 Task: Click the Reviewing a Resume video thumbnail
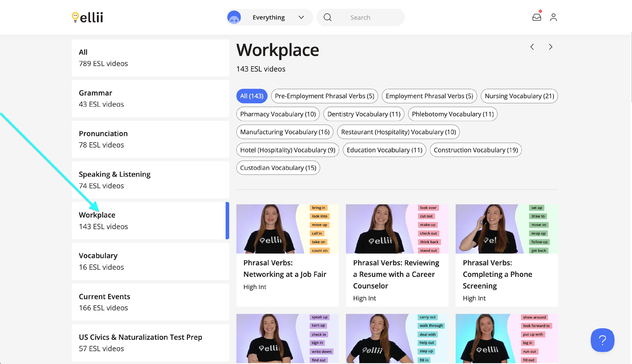(x=397, y=229)
